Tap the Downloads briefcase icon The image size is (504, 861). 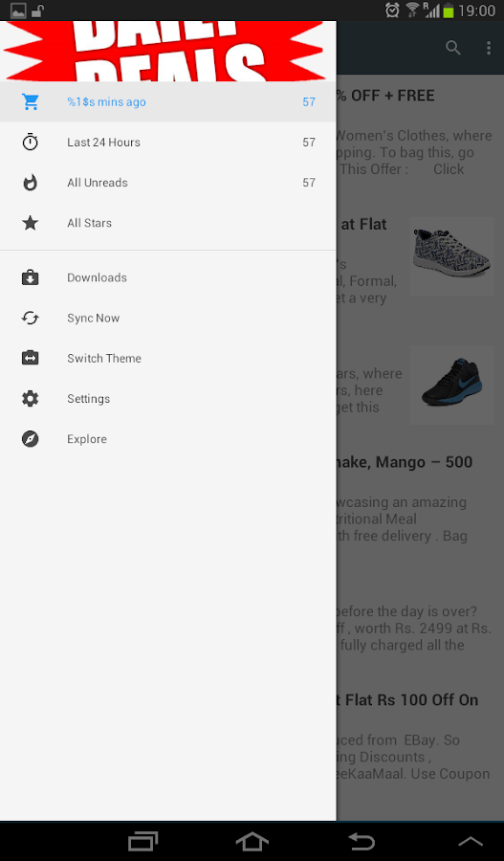pyautogui.click(x=31, y=277)
